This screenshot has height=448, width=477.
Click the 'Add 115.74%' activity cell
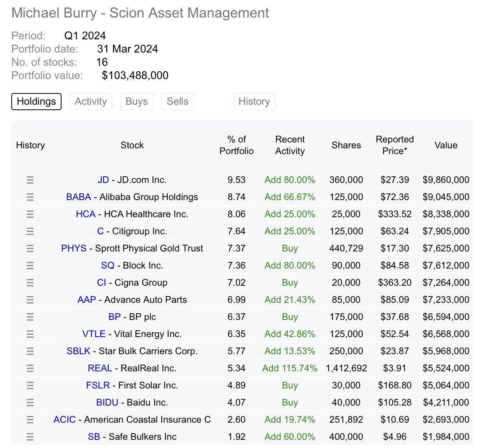pos(290,368)
